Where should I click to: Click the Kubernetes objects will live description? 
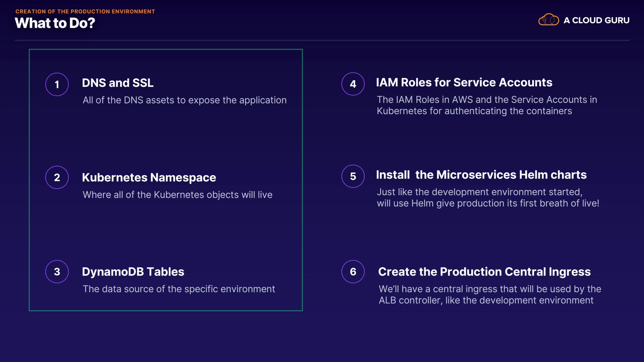[177, 195]
